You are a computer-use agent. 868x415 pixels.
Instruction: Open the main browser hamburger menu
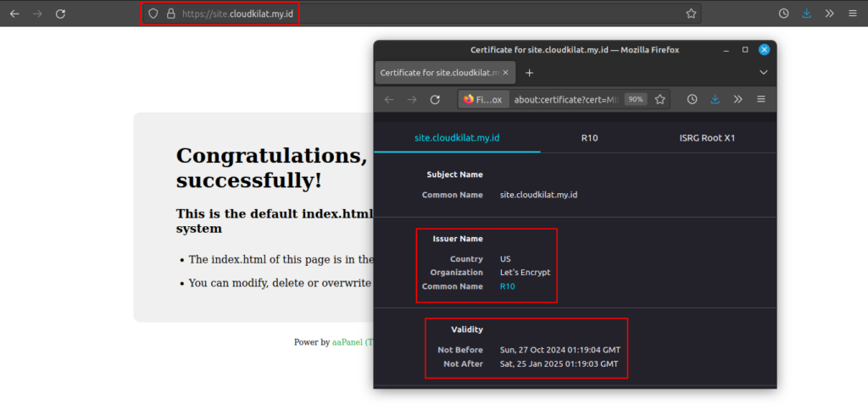pos(852,14)
